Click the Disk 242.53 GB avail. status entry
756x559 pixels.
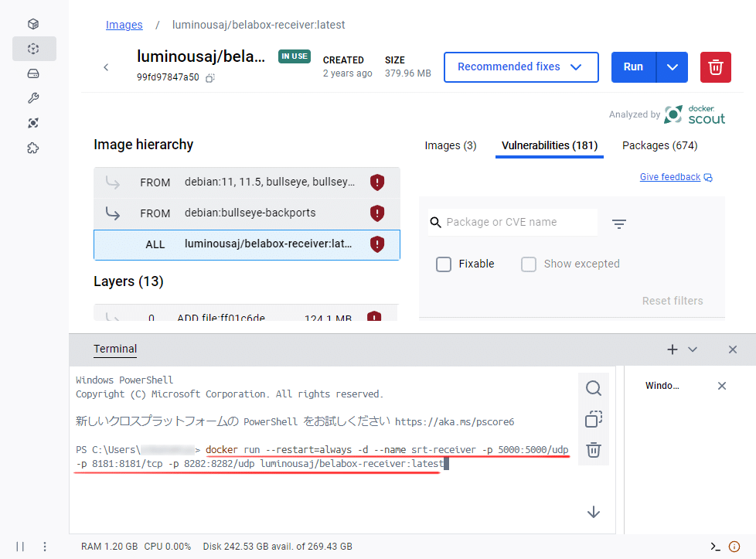coord(278,547)
